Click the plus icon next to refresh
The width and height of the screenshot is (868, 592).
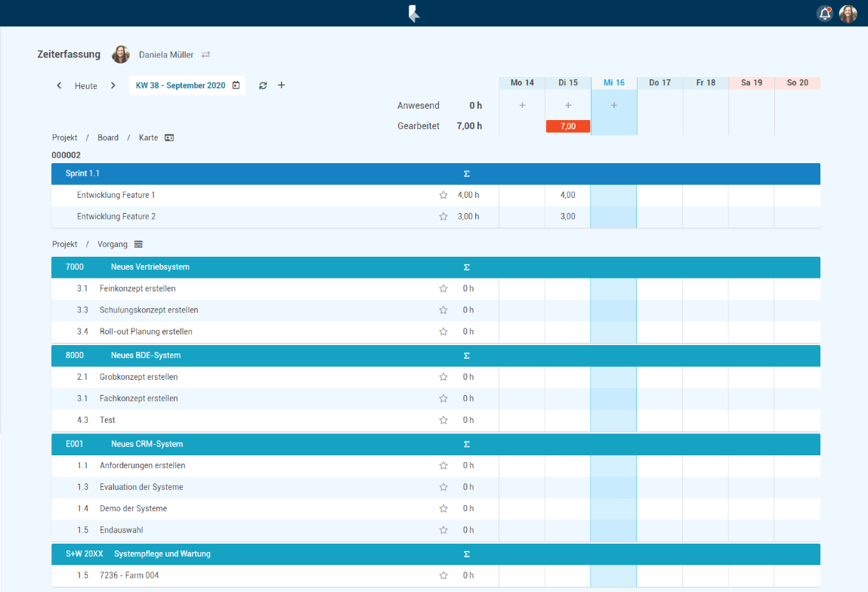coord(282,85)
